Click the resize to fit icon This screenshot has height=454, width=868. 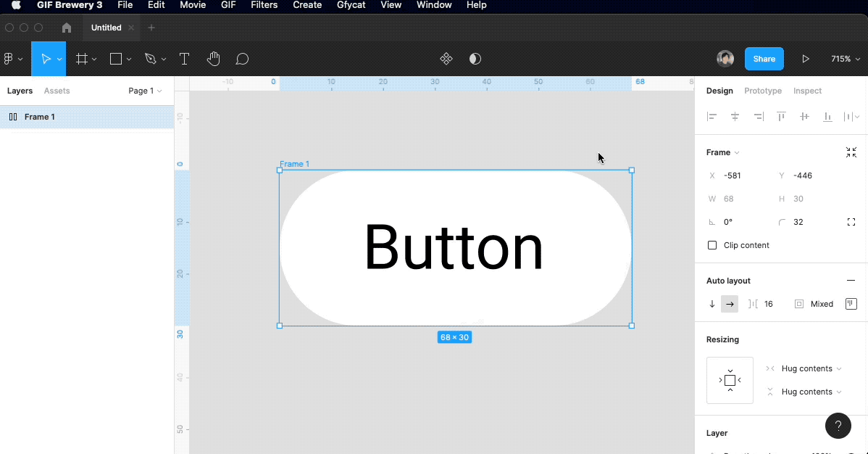tap(851, 152)
